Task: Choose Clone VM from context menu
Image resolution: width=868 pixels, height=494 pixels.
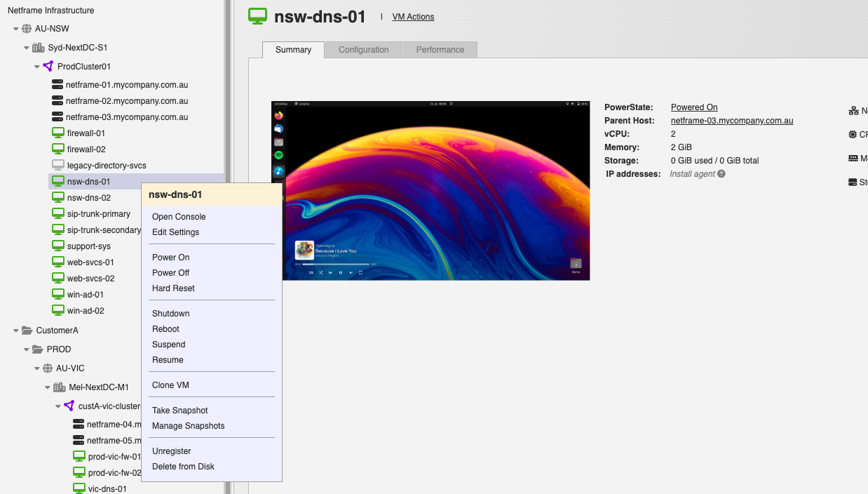Action: [170, 385]
